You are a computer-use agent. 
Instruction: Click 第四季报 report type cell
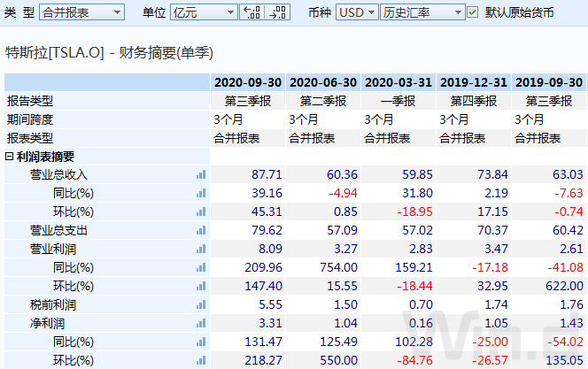coord(474,101)
